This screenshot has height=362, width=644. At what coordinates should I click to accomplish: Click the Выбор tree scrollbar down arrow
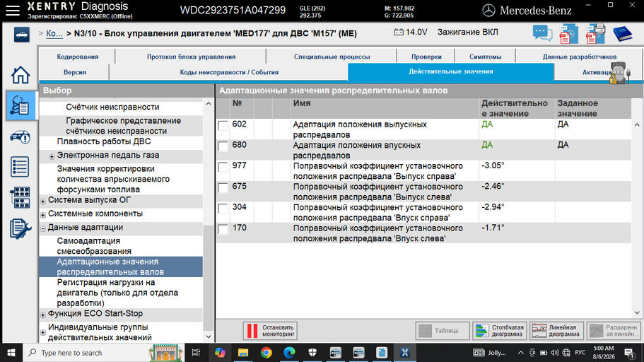coord(209,337)
